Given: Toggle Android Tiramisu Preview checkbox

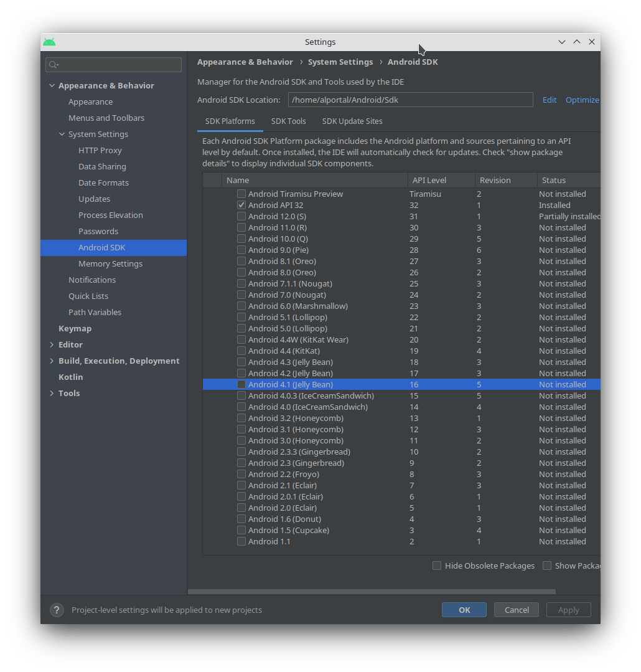Looking at the screenshot, I should point(241,194).
